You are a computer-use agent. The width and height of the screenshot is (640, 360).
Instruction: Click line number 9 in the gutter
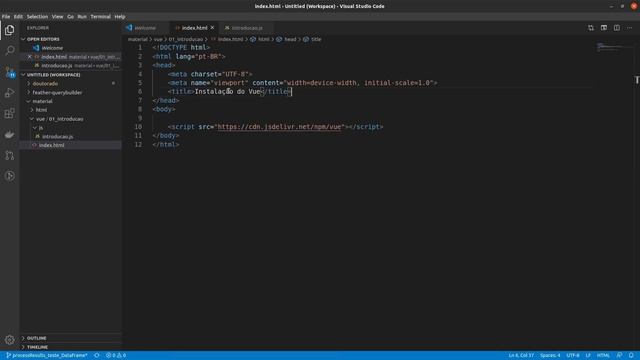[x=140, y=118]
